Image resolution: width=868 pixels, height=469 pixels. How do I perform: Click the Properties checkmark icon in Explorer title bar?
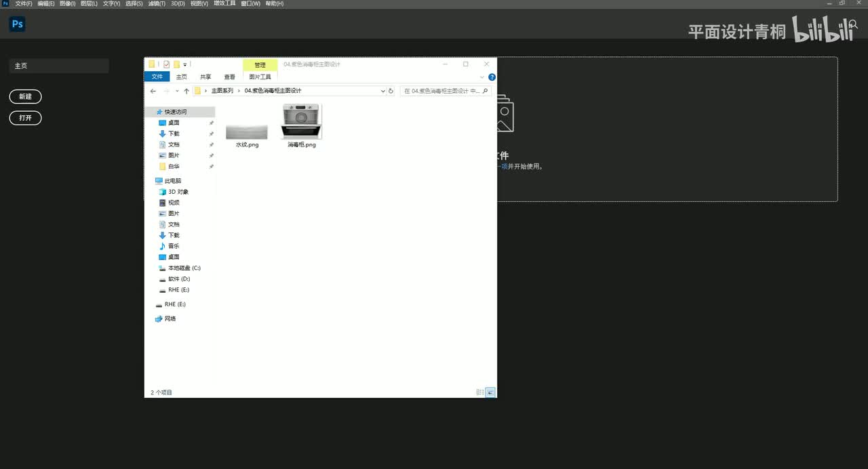click(166, 64)
